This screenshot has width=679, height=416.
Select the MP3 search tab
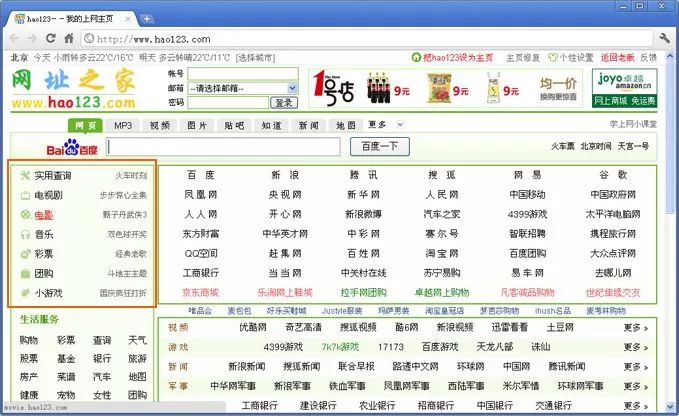point(123,126)
